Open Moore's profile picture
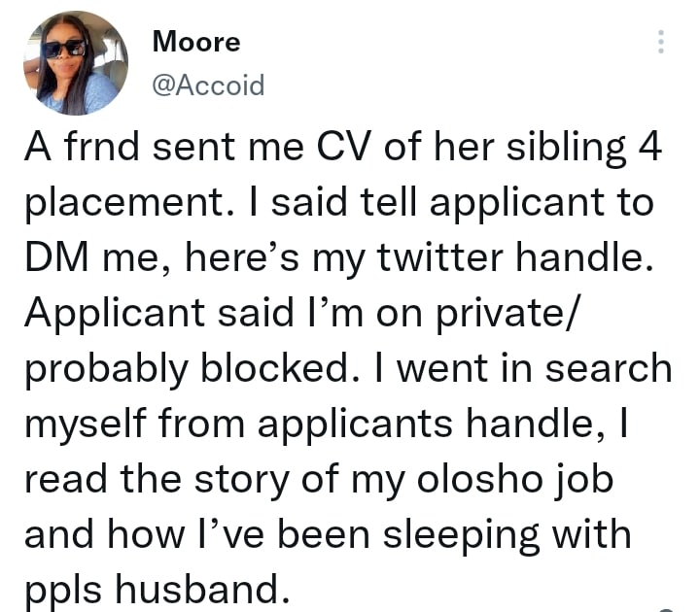700x612 pixels. pos(76,63)
